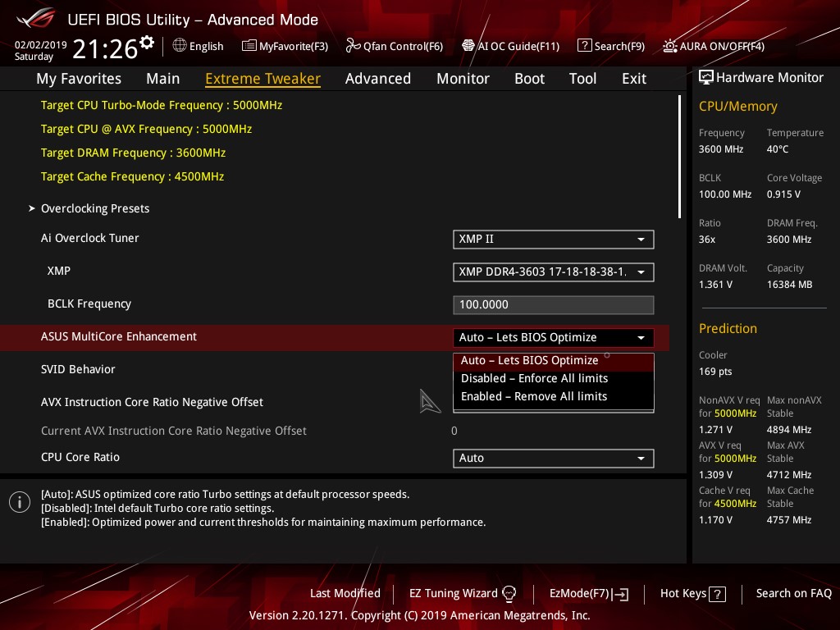Open EZ Tuning Wizard text button
The image size is (840, 630).
[453, 594]
